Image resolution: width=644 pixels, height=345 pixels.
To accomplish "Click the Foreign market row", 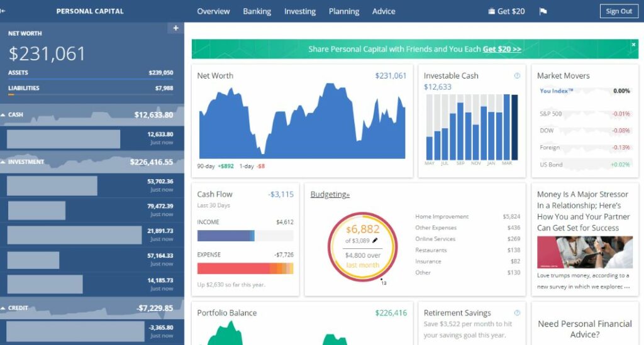I will point(585,147).
